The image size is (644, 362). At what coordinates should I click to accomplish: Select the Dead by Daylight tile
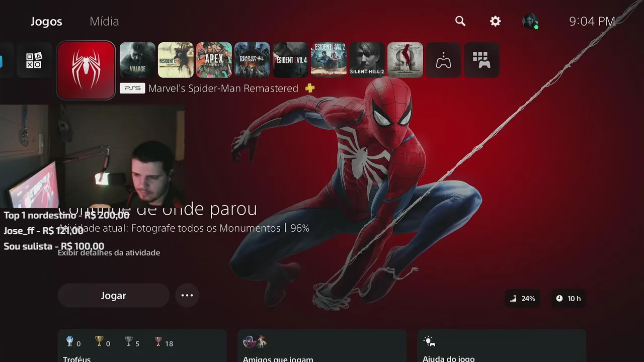[x=252, y=60]
